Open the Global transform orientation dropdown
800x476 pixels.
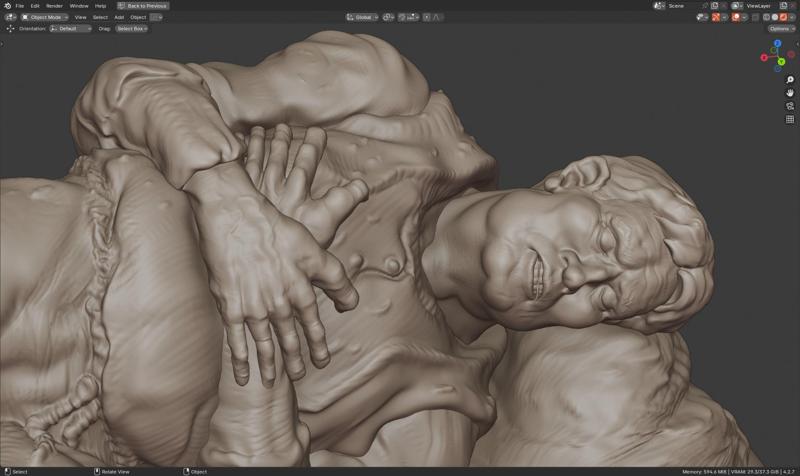click(364, 17)
